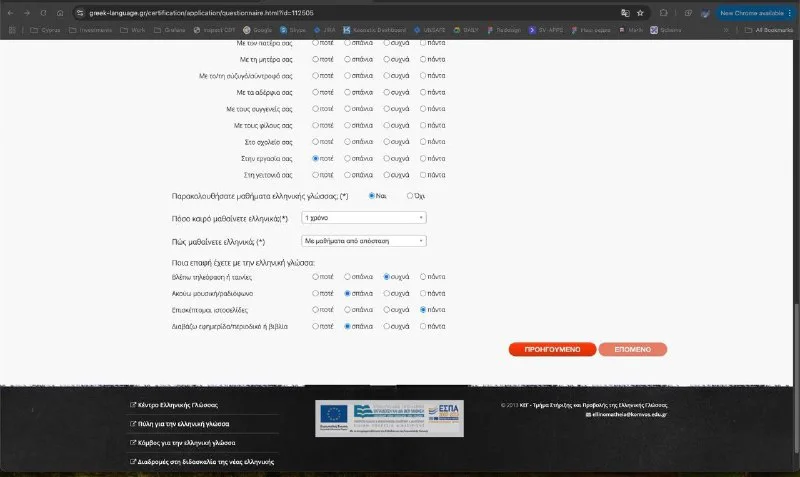Click the ΠΡΟΗΓΟΥΜΕΝΟ button
The image size is (800, 477).
[552, 349]
